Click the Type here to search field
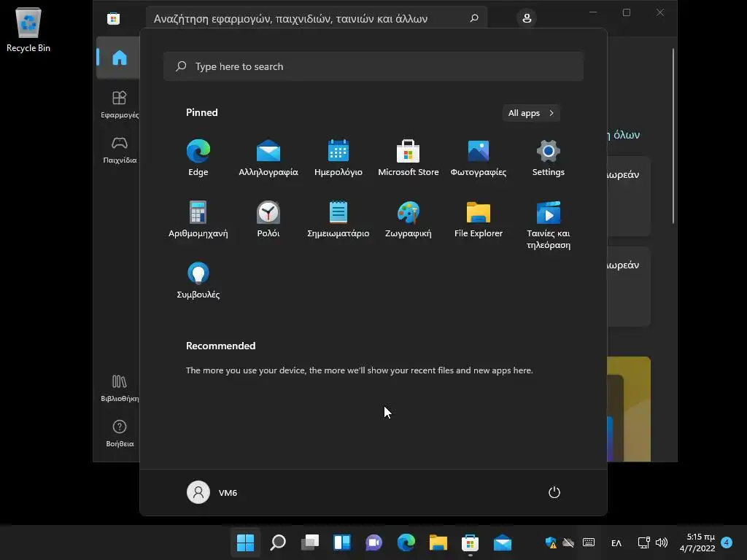 (373, 66)
